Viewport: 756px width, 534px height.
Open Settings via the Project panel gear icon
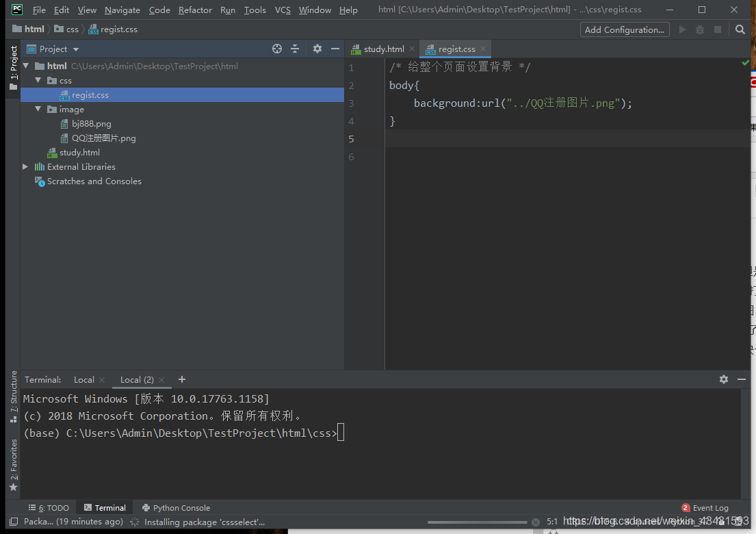pyautogui.click(x=317, y=49)
